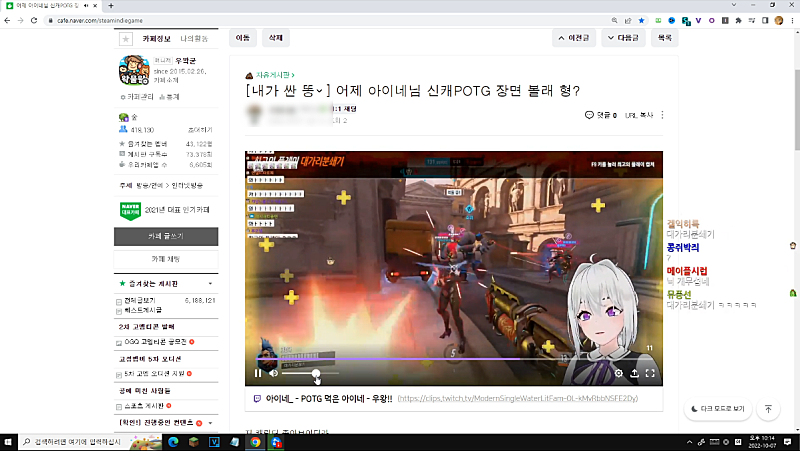Click the address bar URL field
The height and width of the screenshot is (451, 800).
click(x=327, y=20)
